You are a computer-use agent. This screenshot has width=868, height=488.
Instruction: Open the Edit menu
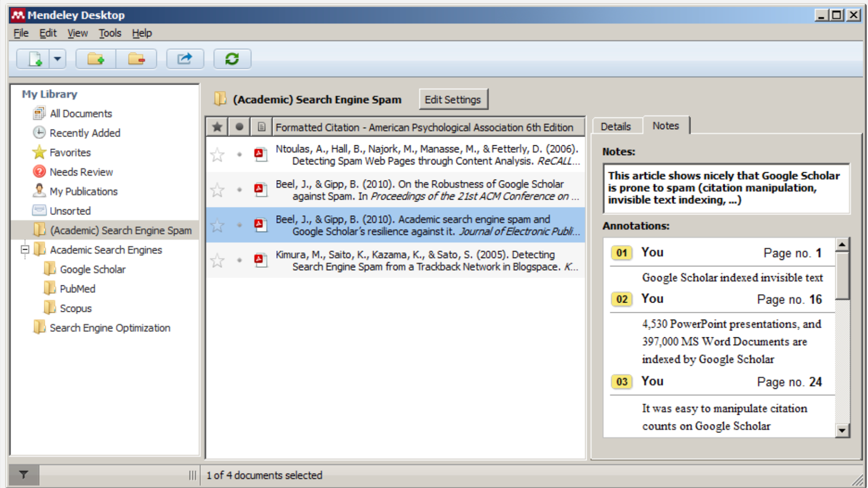tap(48, 33)
